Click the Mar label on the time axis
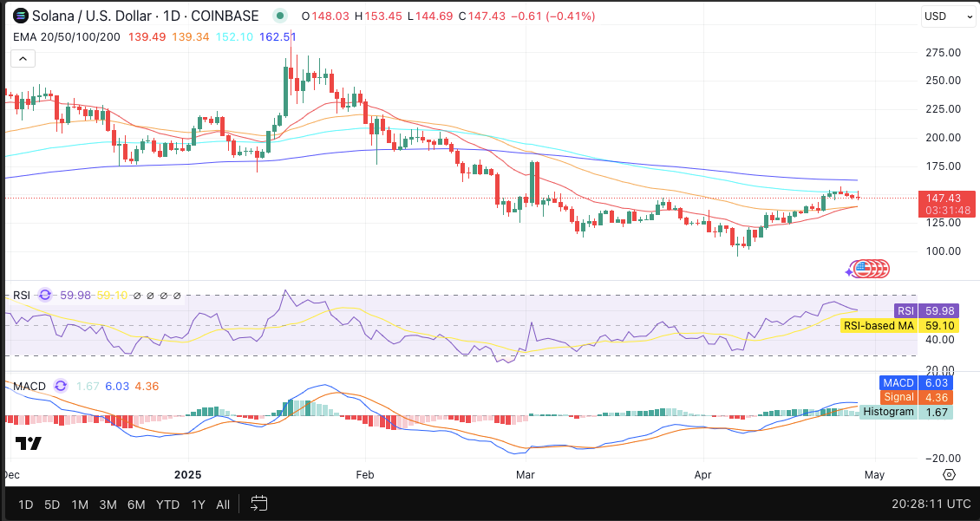 525,475
